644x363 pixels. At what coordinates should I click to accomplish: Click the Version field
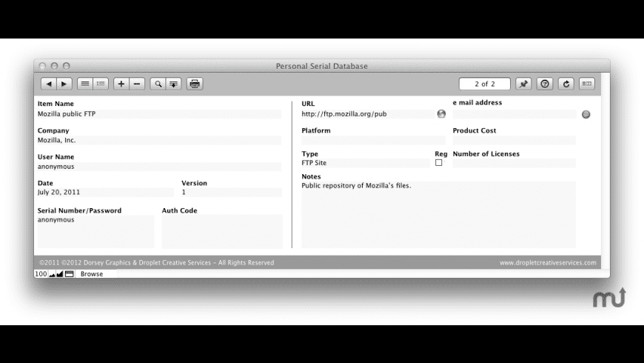[232, 193]
